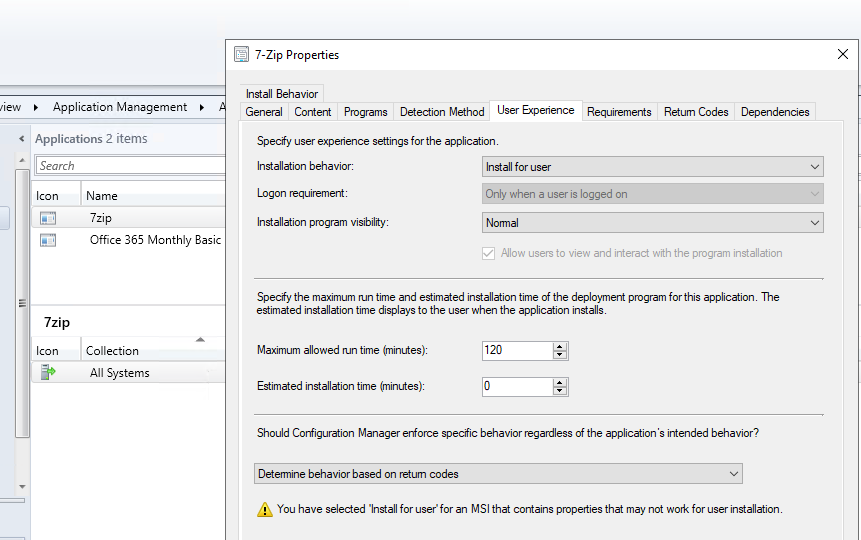Collapse the navigation pane with left arrow

point(21,139)
